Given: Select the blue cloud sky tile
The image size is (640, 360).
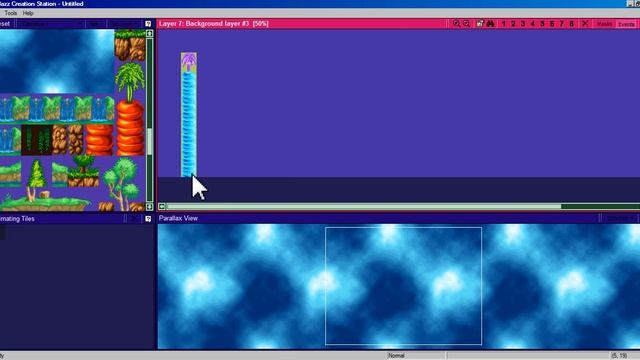Looking at the screenshot, I should 57,62.
